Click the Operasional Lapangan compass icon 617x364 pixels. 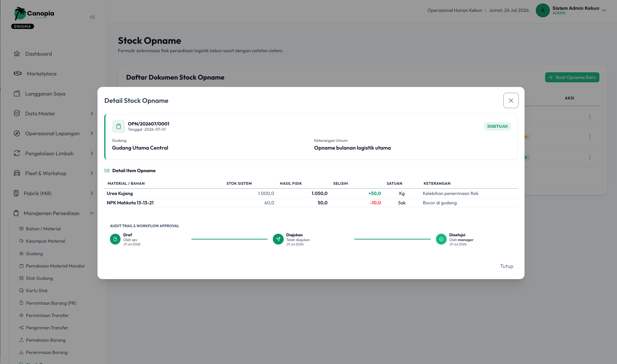(17, 133)
